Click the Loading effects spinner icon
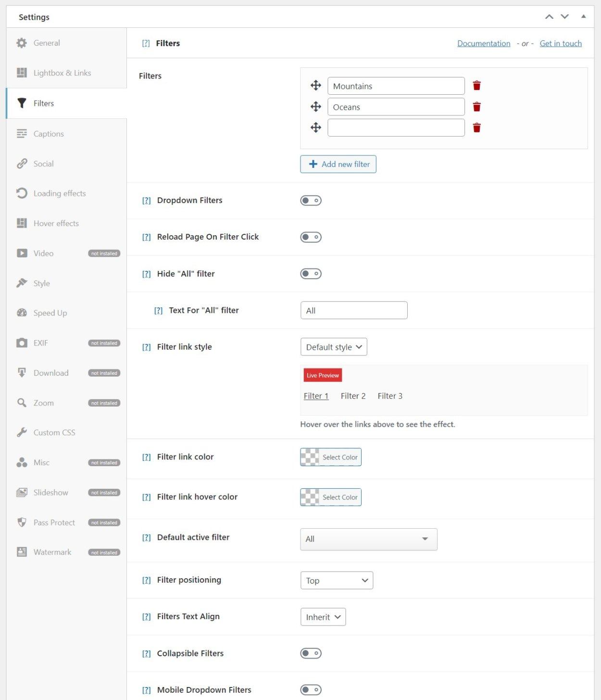 (x=22, y=193)
